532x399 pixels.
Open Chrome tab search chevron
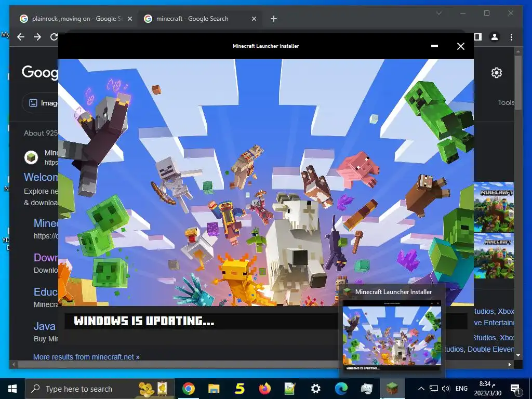point(439,13)
